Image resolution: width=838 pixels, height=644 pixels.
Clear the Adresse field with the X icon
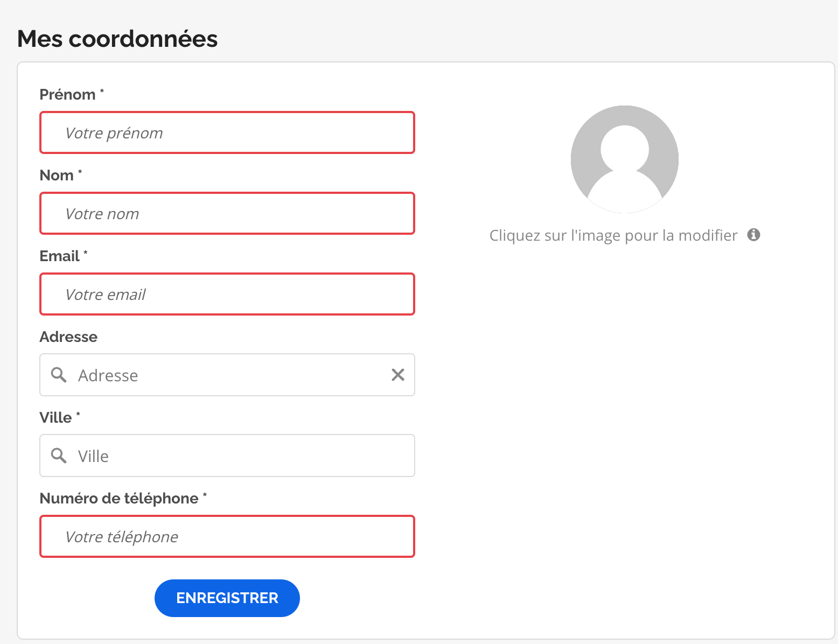pos(398,375)
